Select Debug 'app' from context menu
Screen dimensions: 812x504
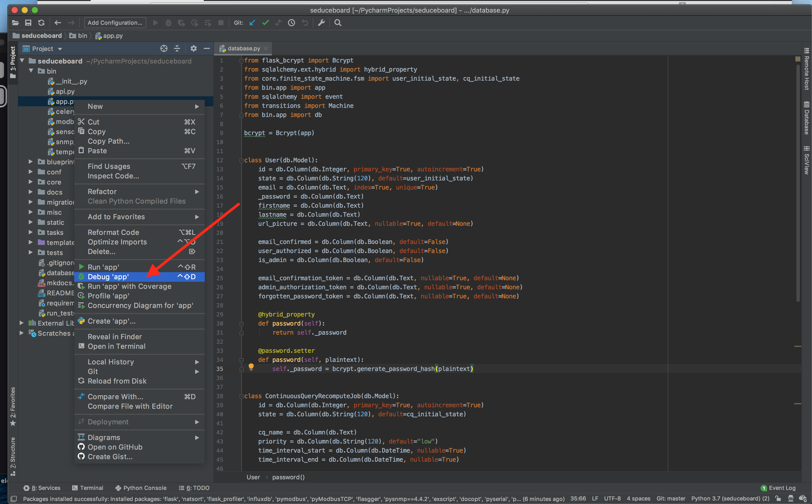tap(139, 277)
